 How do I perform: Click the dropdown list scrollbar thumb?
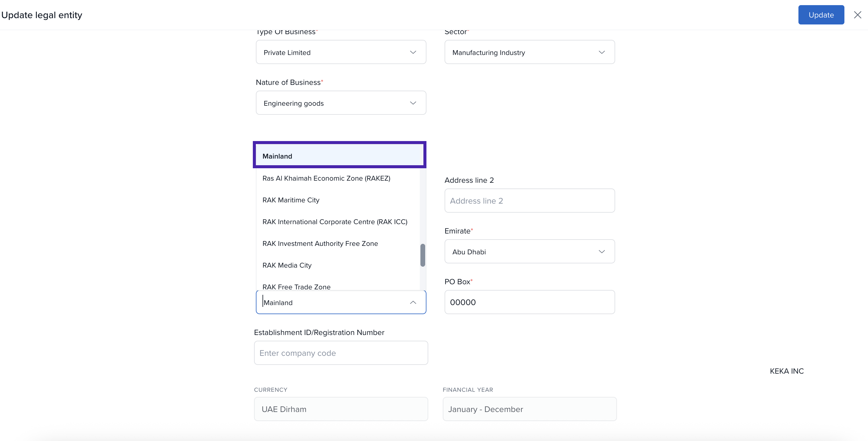pos(423,255)
